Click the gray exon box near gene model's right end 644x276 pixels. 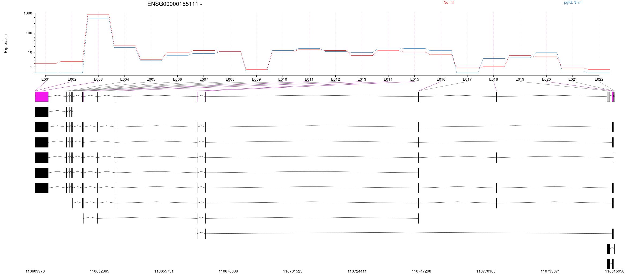(x=608, y=97)
